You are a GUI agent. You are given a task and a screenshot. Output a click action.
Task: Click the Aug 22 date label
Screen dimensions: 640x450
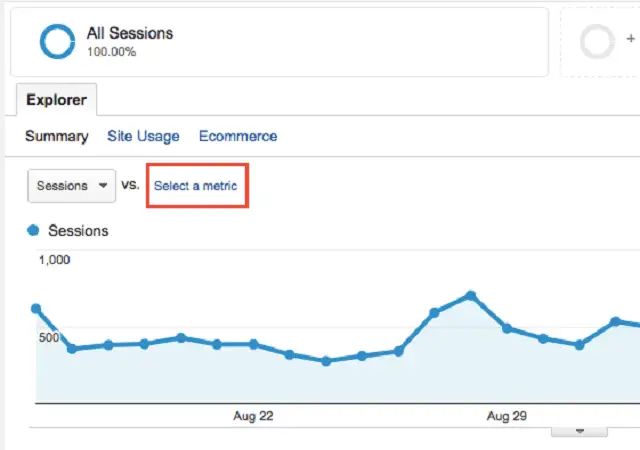point(252,415)
